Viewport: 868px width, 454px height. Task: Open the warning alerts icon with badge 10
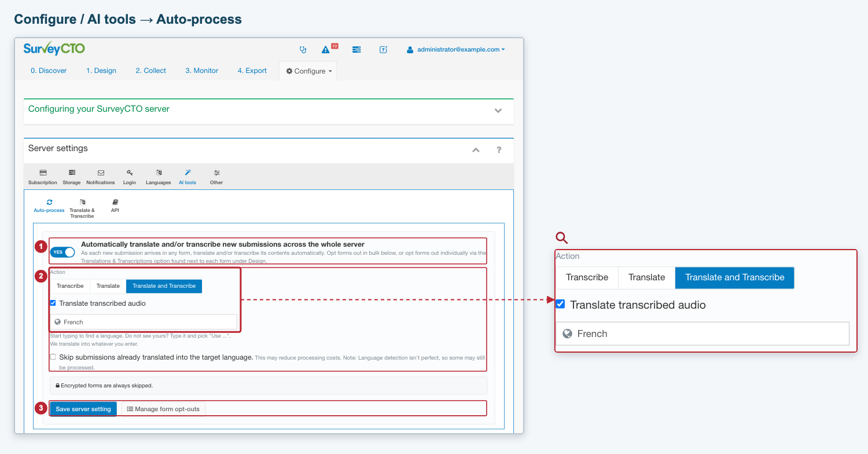coord(326,50)
